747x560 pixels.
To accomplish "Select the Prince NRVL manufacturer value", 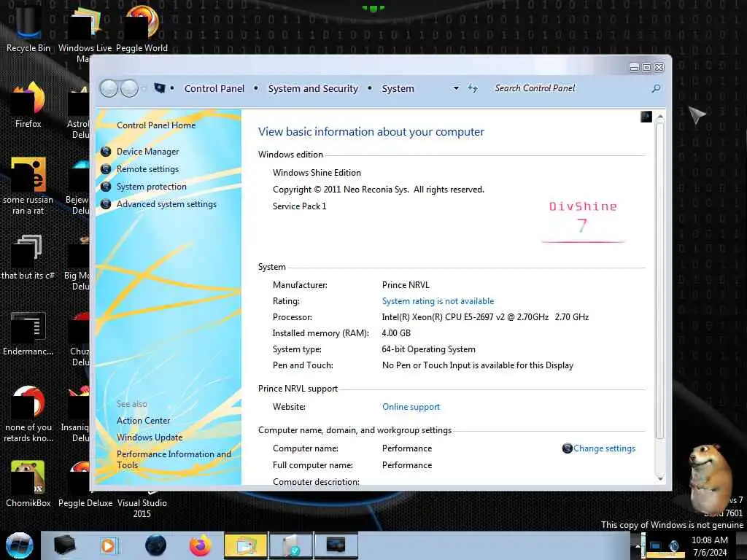I will point(406,285).
